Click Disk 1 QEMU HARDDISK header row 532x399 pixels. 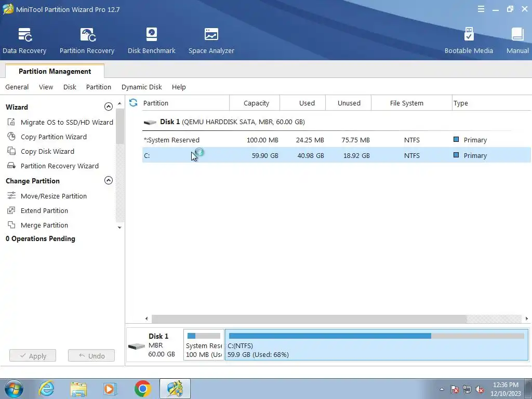[326, 122]
